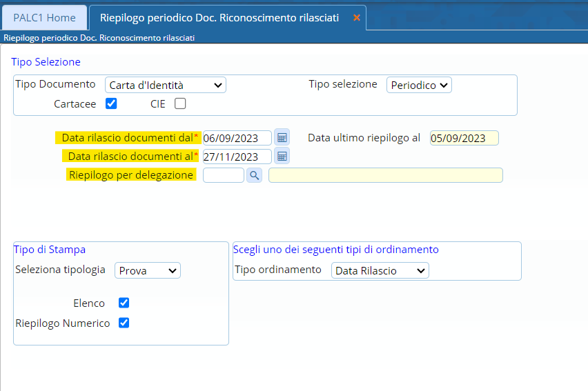
Task: Toggle the Riepilogo Numerico checkbox
Action: 124,323
